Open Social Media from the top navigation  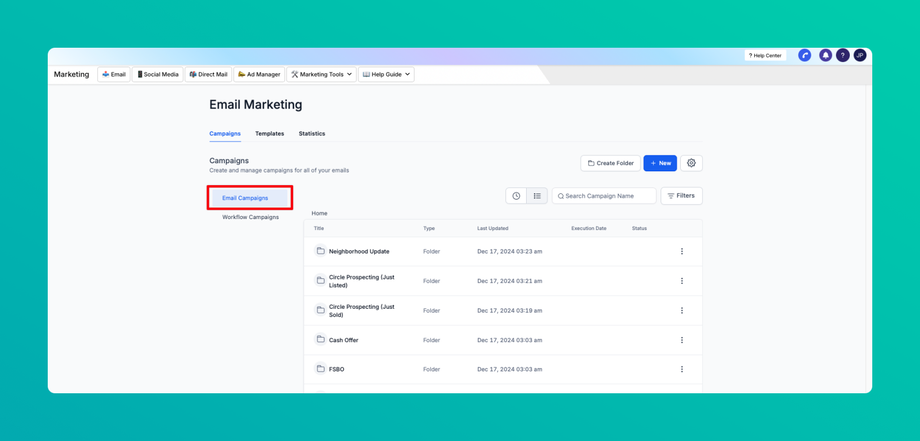coord(158,75)
